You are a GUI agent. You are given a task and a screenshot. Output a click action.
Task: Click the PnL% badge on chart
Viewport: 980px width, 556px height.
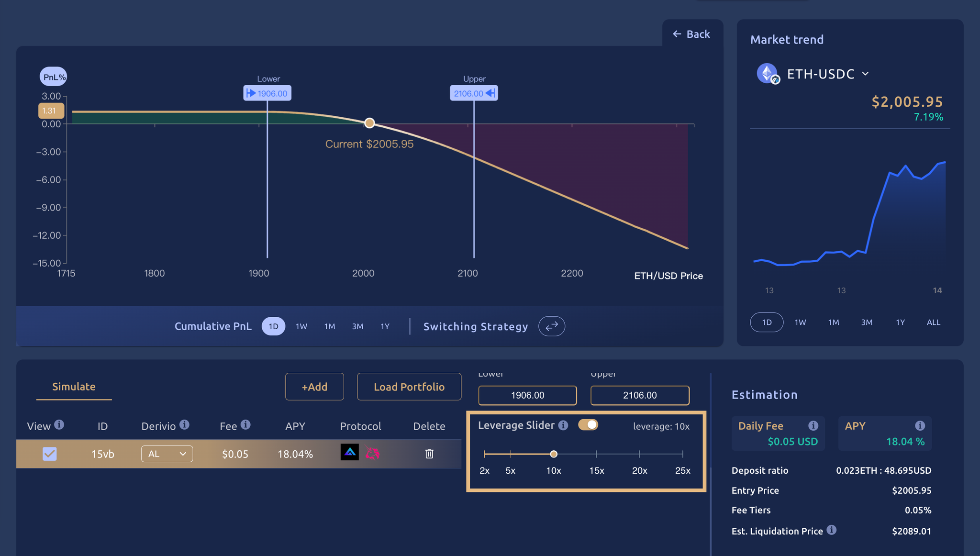(x=54, y=77)
